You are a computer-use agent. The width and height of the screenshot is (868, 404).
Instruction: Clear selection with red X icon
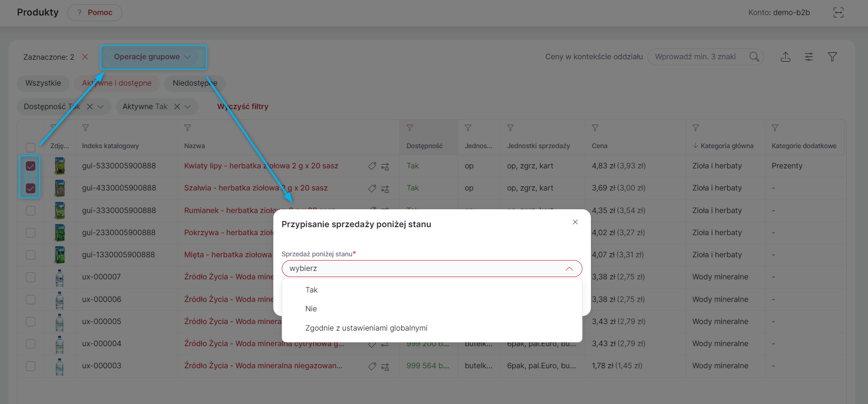point(85,57)
